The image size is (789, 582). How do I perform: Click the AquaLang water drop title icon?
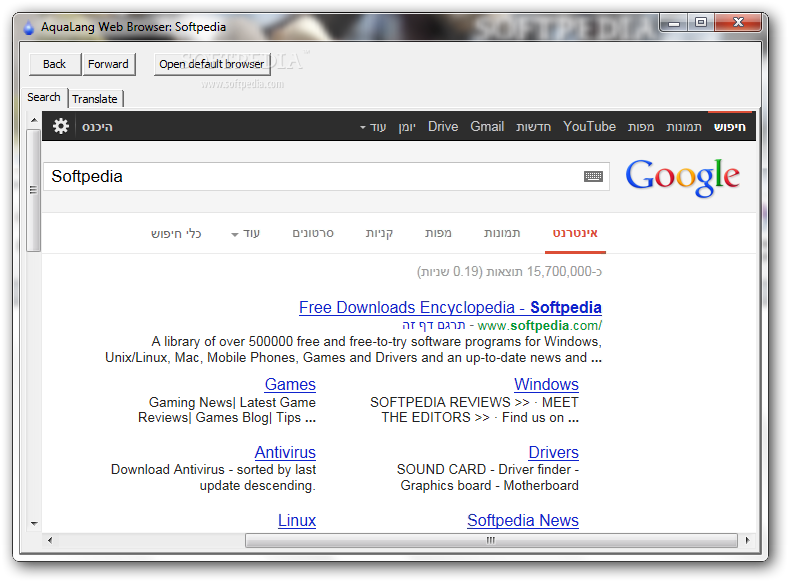point(29,27)
